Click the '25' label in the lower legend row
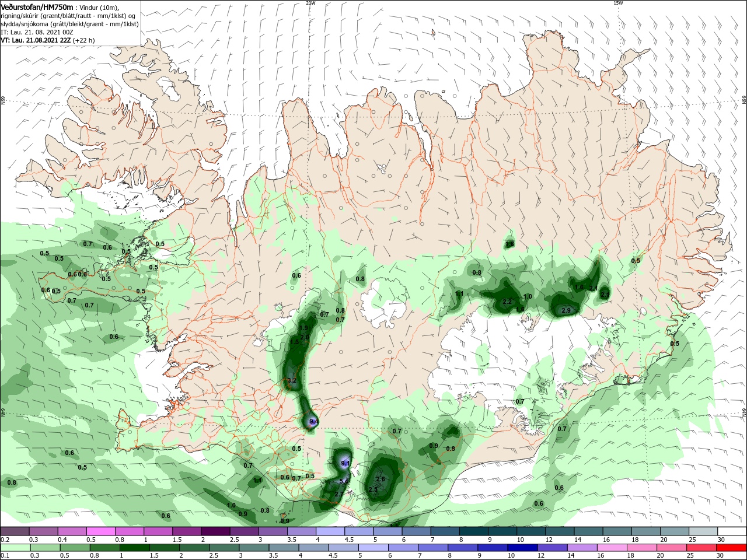The width and height of the screenshot is (747, 560). 690,556
